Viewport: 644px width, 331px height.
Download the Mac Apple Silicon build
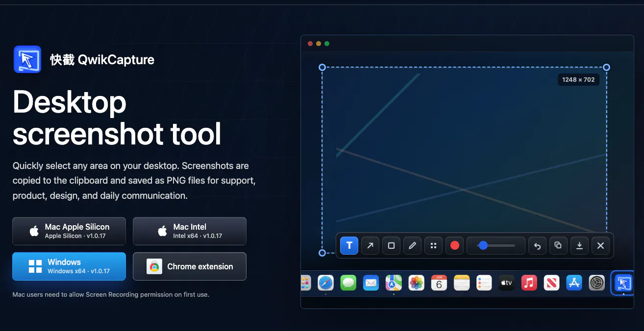(69, 231)
